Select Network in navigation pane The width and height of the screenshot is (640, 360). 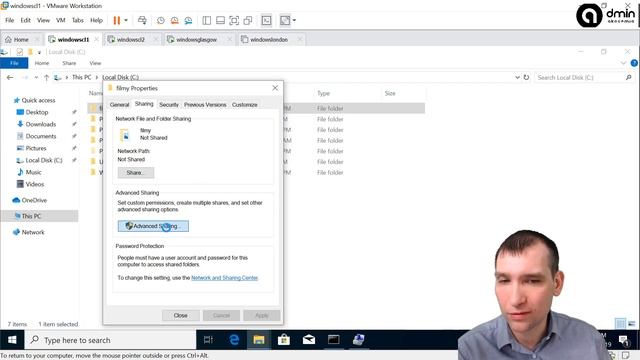33,232
